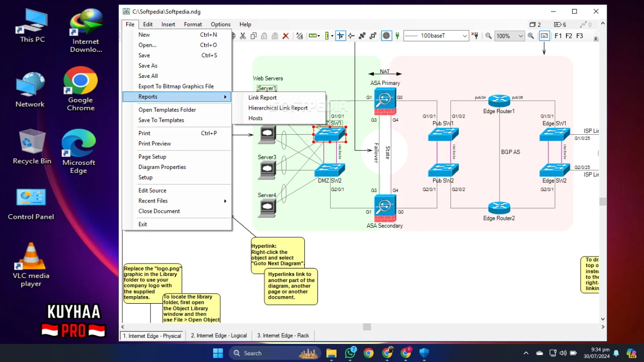Open dropdown arrow beside vertical shape icon

[x=332, y=36]
